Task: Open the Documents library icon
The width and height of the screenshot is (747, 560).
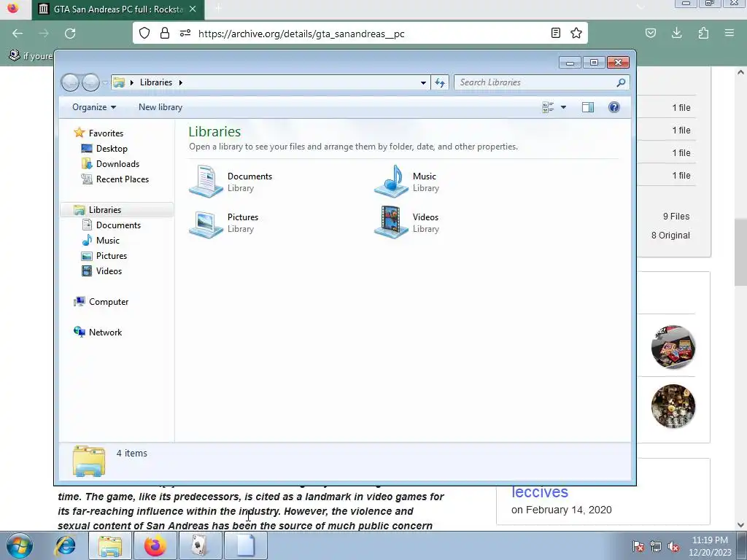Action: (x=206, y=182)
